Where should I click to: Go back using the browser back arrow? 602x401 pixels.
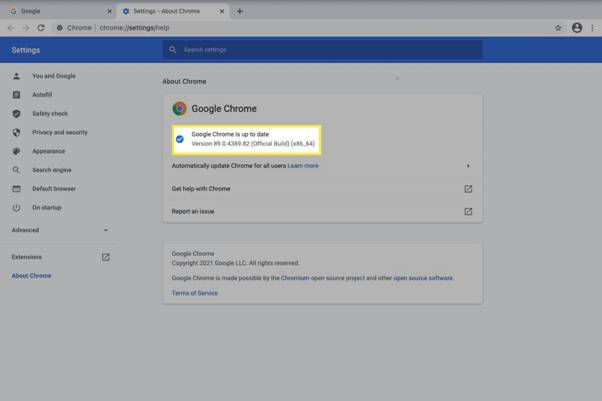(x=11, y=28)
